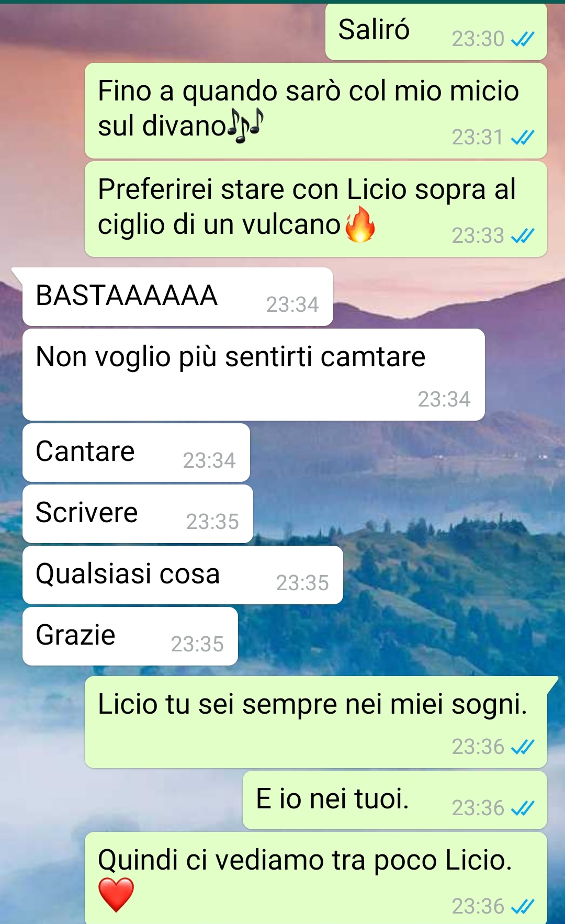Viewport: 565px width, 924px height.
Task: Tap the read ticks on 'E io nei tuoi.'
Action: tap(523, 808)
